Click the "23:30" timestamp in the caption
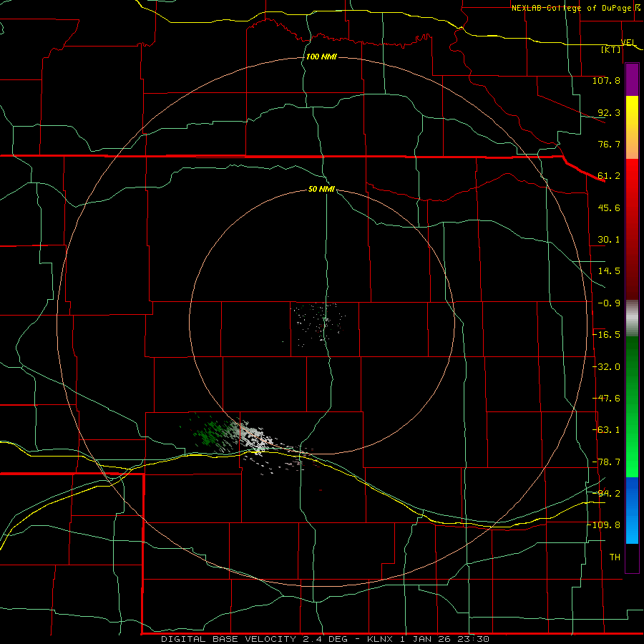 [475, 639]
